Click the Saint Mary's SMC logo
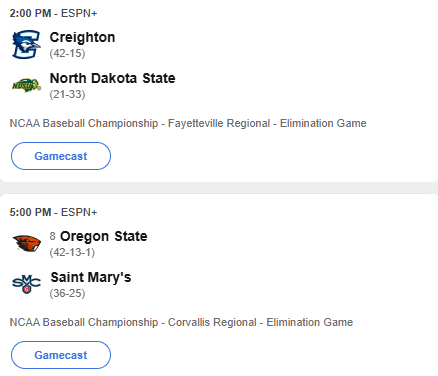This screenshot has width=438, height=376. [26, 284]
